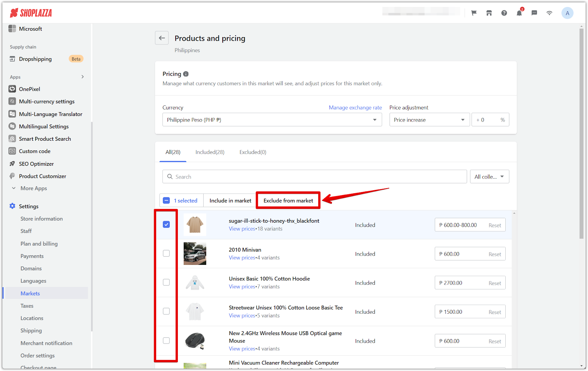Open Languages settings
The width and height of the screenshot is (588, 371).
pos(33,281)
